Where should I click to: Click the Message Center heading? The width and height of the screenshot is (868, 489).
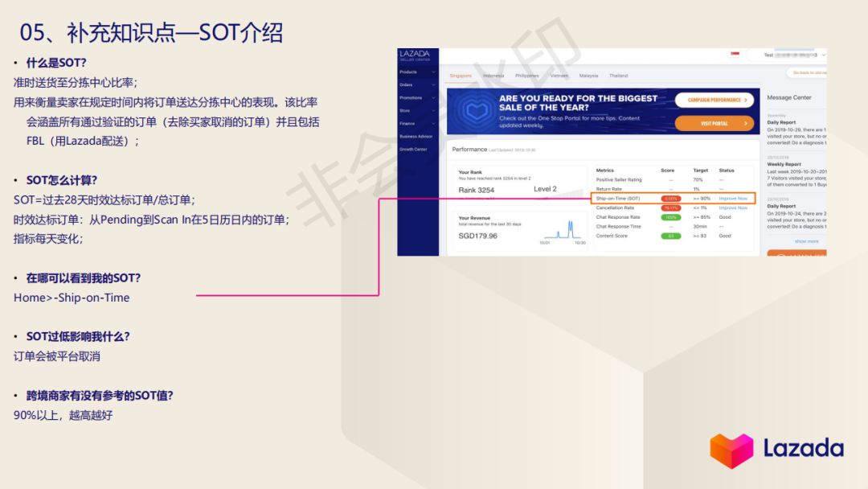point(789,97)
